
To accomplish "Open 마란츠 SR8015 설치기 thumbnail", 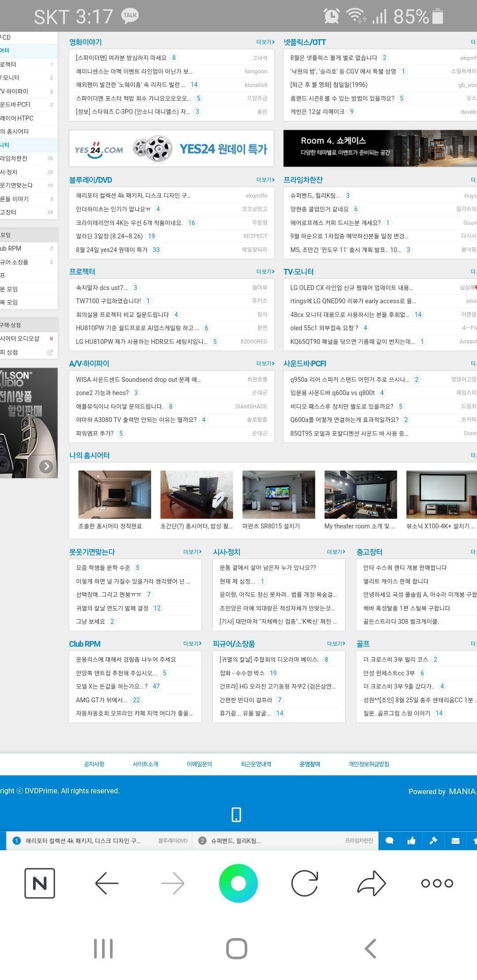I will (279, 494).
